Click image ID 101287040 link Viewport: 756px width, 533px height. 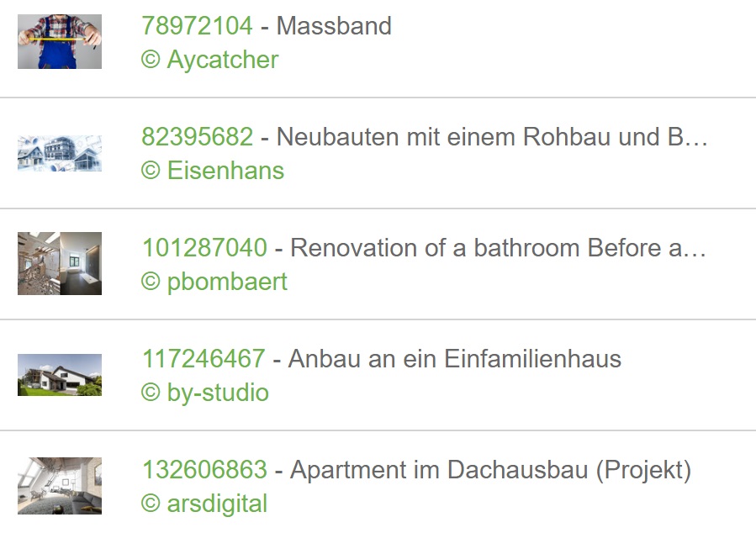204,248
